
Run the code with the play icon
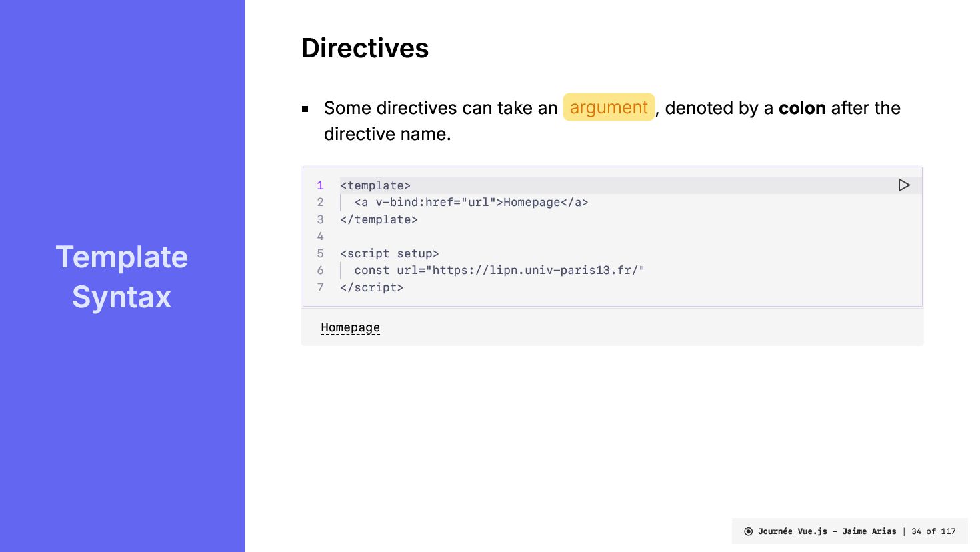point(904,185)
